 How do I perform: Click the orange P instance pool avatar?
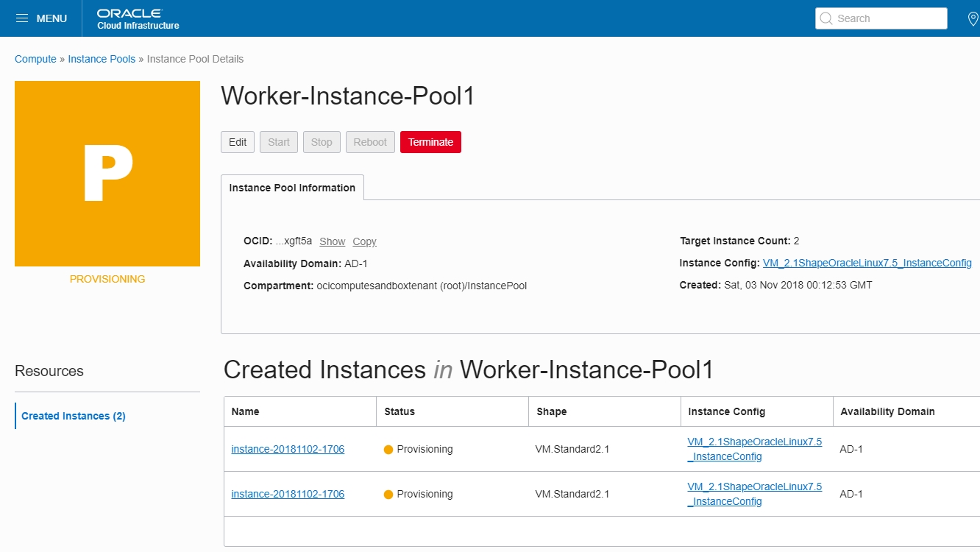[x=107, y=173]
